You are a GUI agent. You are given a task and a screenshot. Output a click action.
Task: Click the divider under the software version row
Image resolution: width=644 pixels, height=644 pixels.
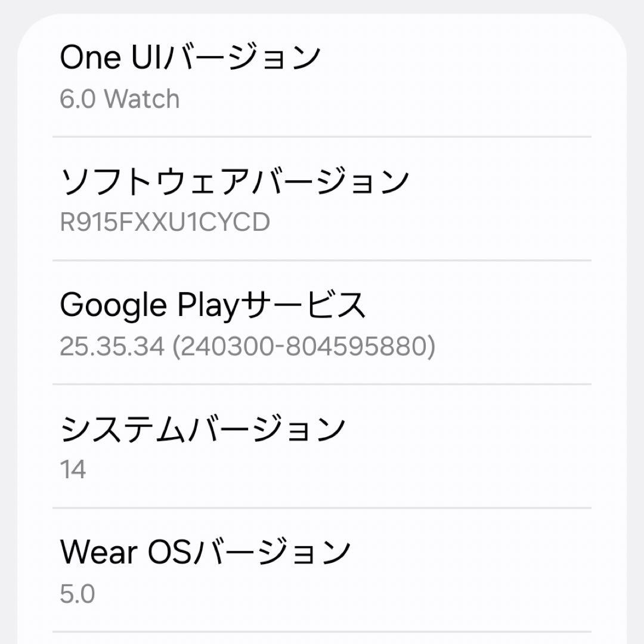[322, 261]
